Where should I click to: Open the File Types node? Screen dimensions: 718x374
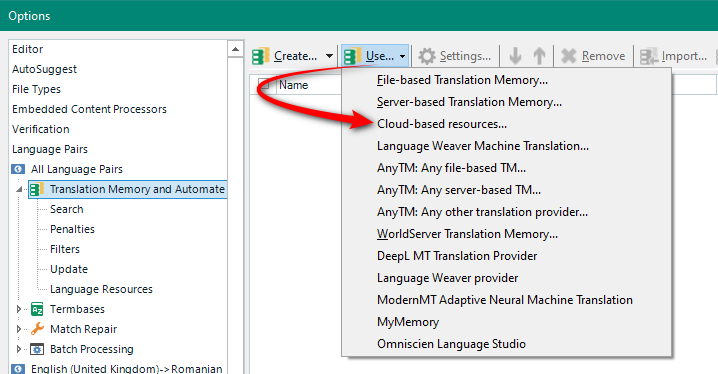tap(36, 89)
